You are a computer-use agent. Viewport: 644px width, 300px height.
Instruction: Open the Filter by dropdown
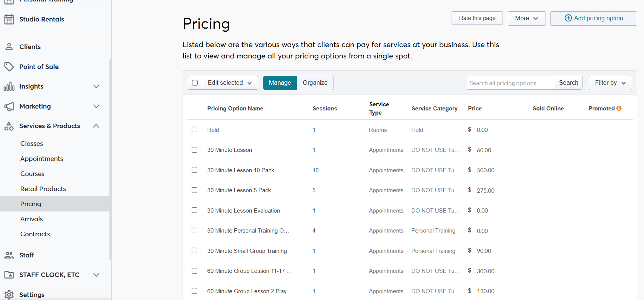[610, 83]
